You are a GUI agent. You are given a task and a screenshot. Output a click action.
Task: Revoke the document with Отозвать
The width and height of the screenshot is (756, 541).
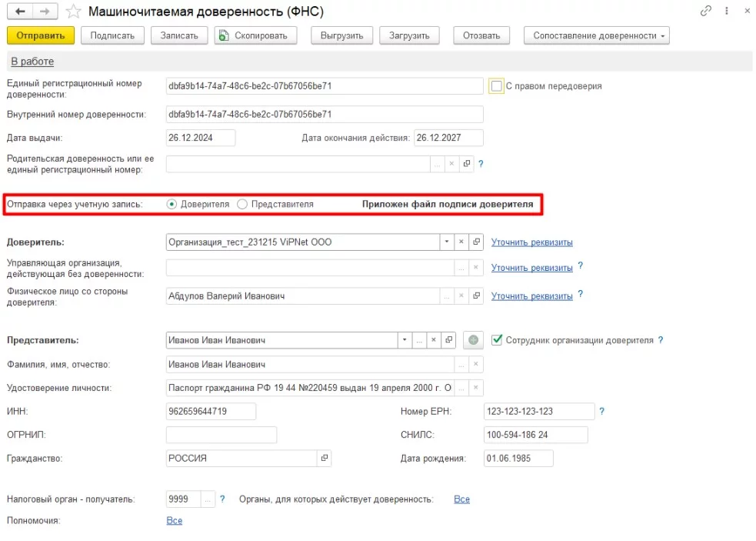pos(481,35)
